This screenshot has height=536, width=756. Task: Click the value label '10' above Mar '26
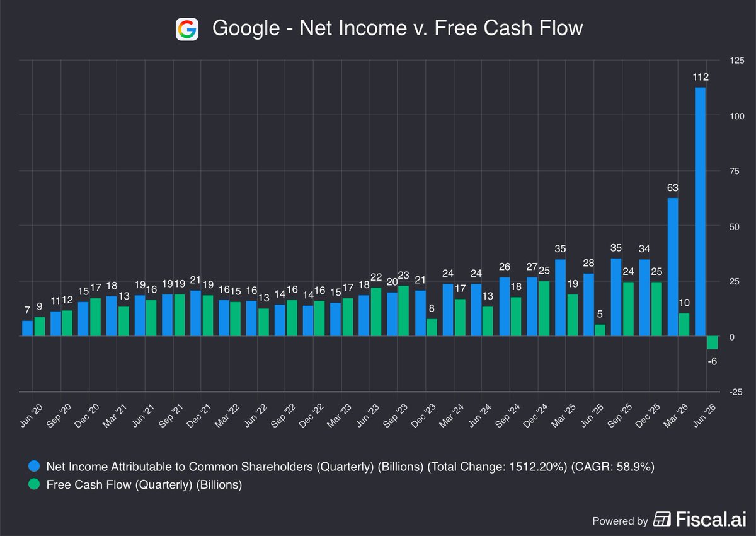(685, 303)
